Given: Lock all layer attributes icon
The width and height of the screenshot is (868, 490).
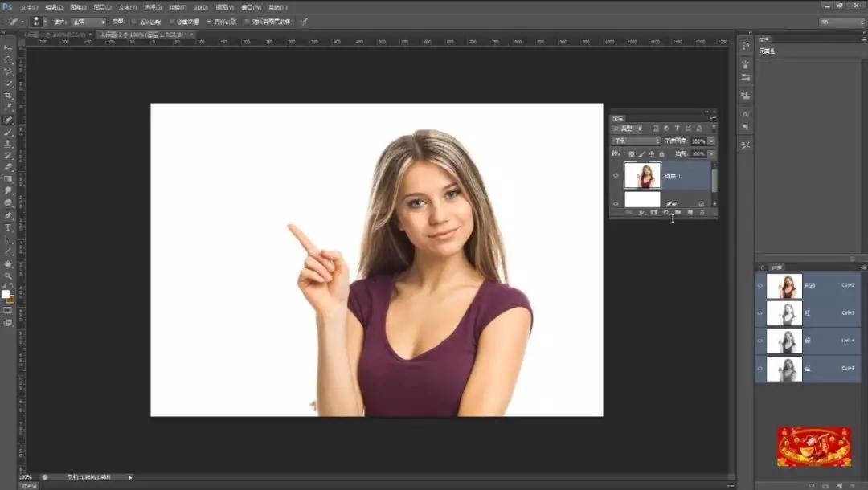Looking at the screenshot, I should [x=661, y=154].
